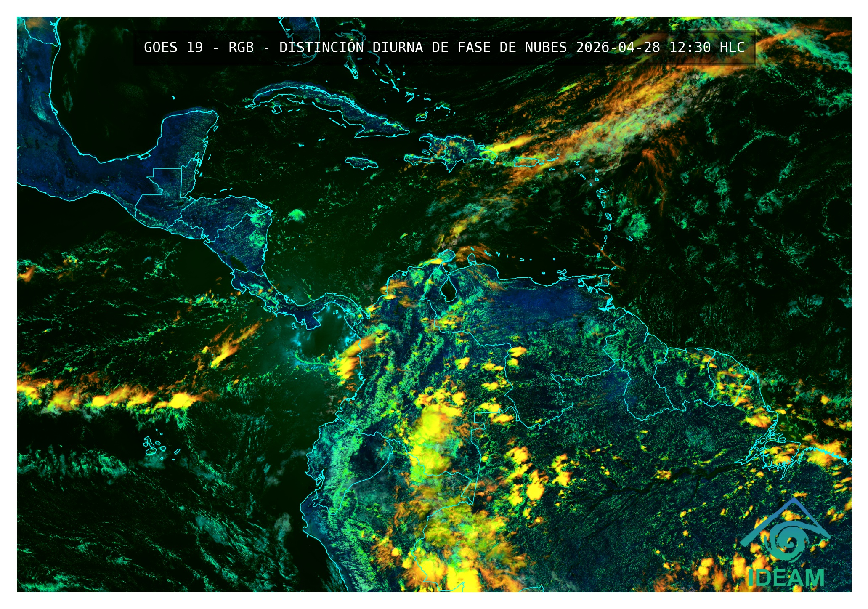Click the word RGB in the title
This screenshot has height=609, width=868.
241,48
